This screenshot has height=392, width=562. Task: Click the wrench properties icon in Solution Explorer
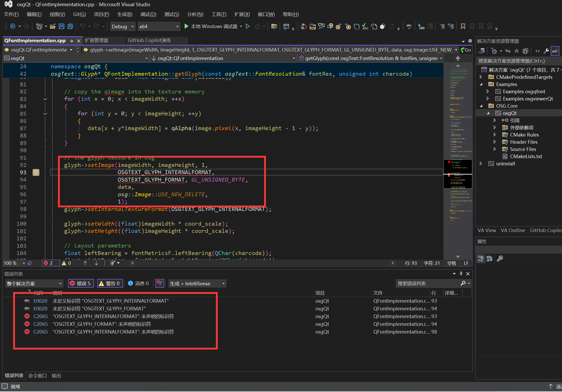546,51
